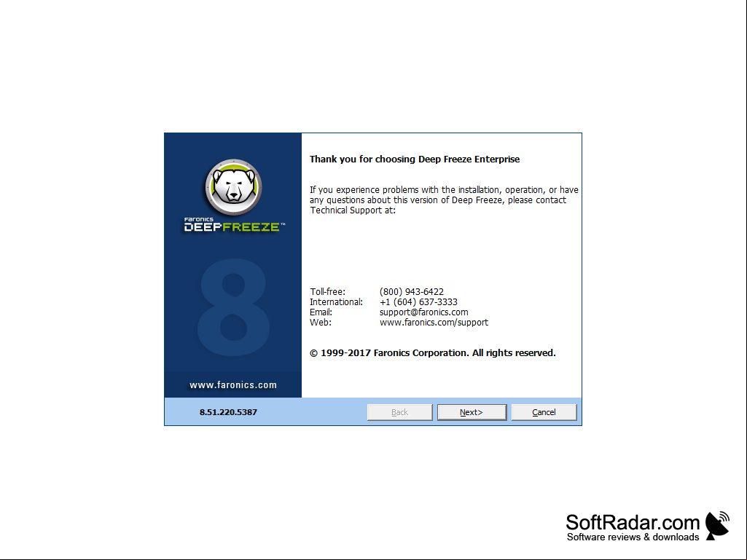Click the www.faronics.com/support web address
The height and width of the screenshot is (560, 747).
pos(434,323)
